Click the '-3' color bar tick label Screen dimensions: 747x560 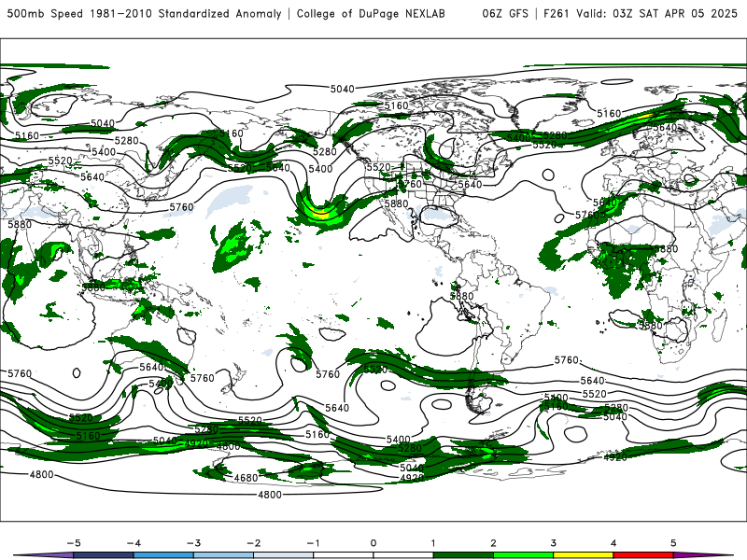point(193,543)
